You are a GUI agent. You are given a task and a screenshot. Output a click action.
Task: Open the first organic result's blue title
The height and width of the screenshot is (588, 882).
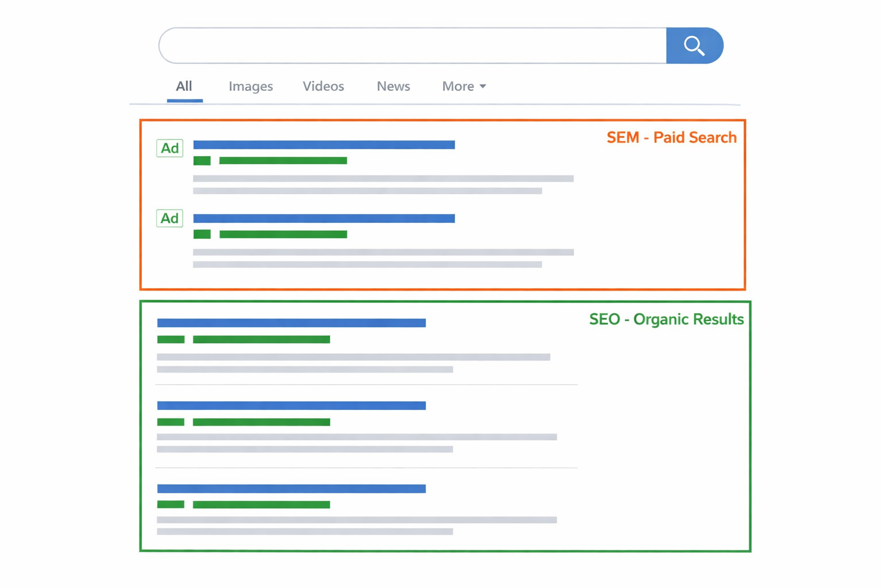pyautogui.click(x=291, y=323)
